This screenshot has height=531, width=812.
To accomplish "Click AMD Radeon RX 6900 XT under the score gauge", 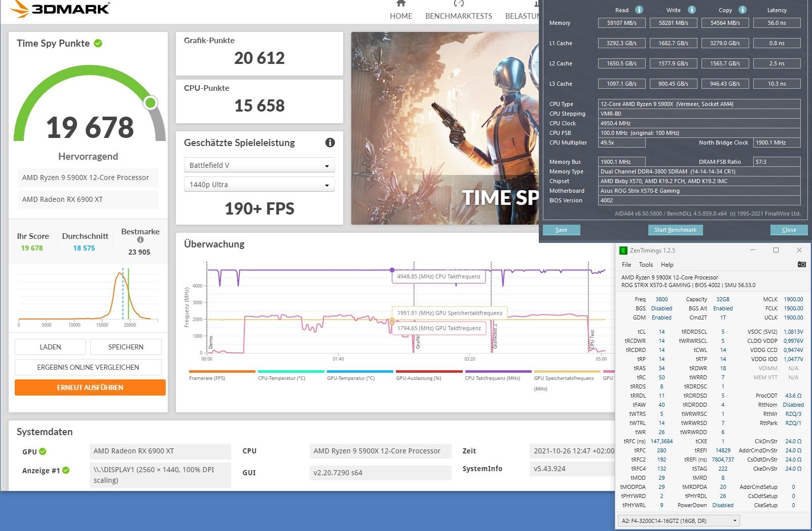I will pyautogui.click(x=88, y=199).
